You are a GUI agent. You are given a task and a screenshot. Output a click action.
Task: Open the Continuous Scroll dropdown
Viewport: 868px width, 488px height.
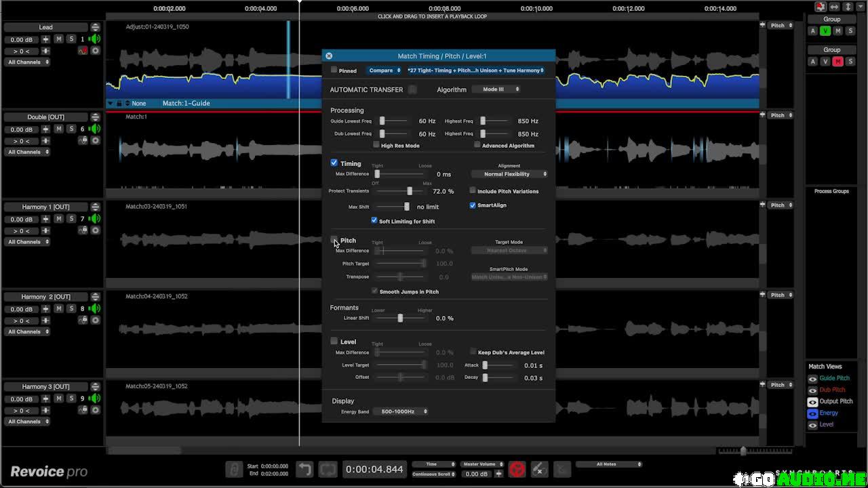(434, 474)
